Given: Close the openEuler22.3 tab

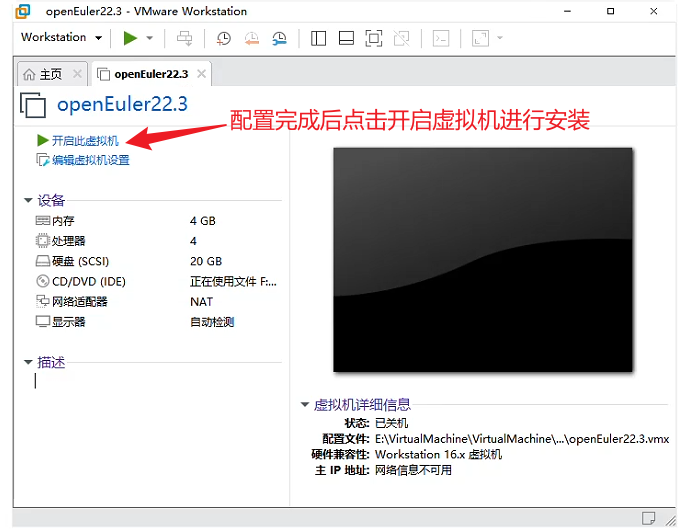Looking at the screenshot, I should [x=201, y=74].
